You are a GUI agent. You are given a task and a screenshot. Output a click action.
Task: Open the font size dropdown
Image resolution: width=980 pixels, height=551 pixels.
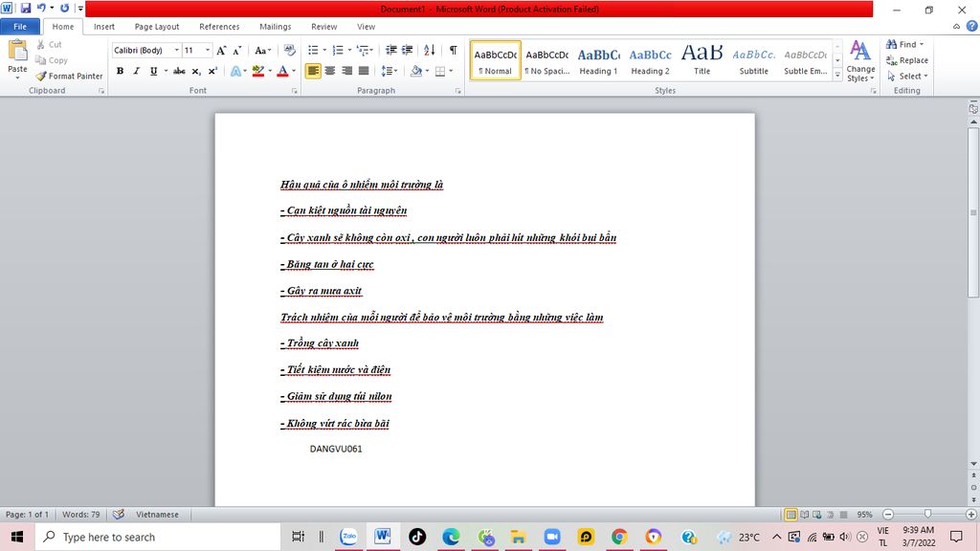click(x=208, y=50)
